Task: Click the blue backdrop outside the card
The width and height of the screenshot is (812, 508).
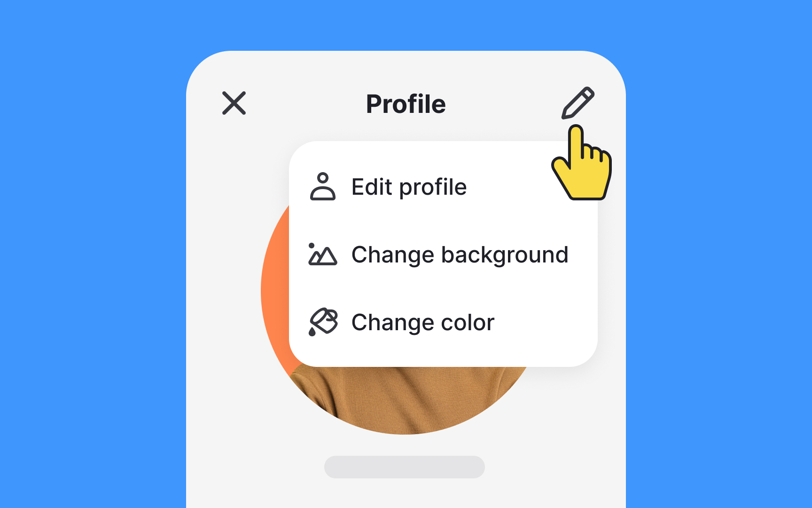Action: [x=94, y=254]
